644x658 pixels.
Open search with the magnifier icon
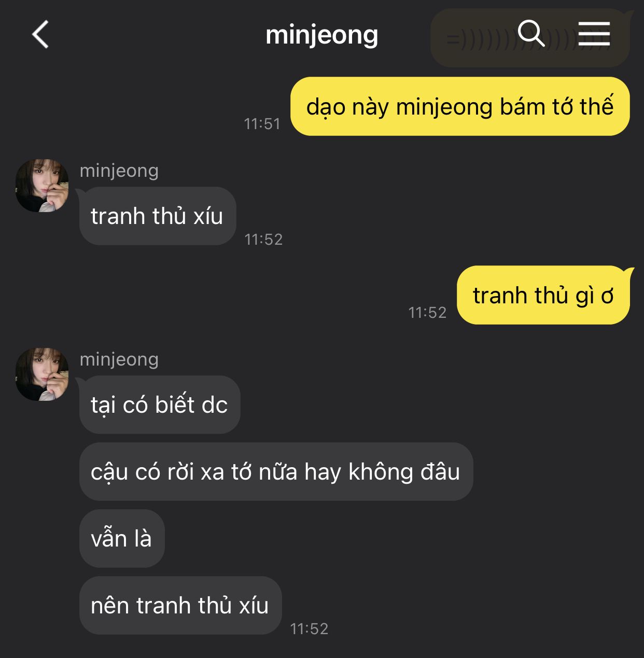531,34
